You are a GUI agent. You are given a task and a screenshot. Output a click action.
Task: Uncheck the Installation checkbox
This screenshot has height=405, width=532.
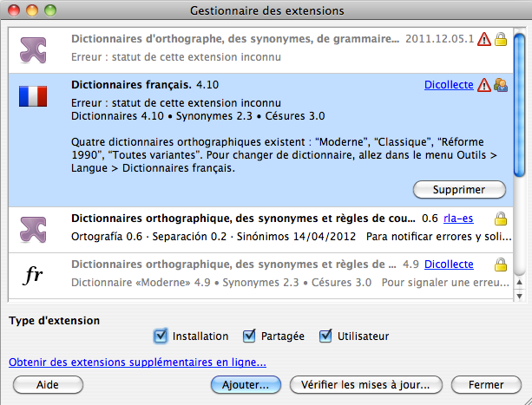(160, 336)
